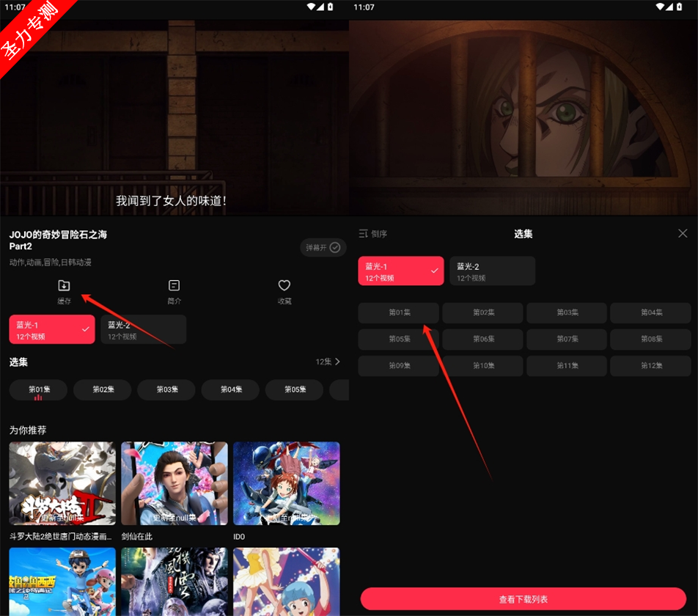Screen dimensions: 698x616
Task: Tap the 收藏 heart icon
Action: point(284,285)
